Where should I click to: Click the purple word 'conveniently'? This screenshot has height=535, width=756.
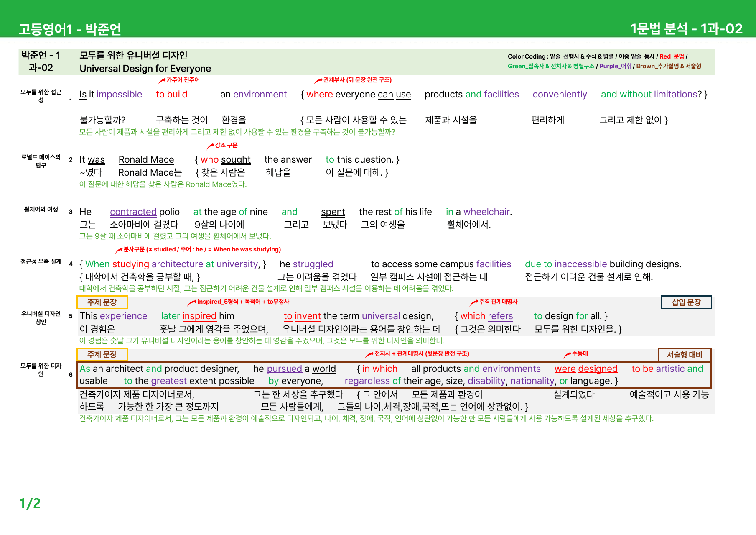(560, 95)
